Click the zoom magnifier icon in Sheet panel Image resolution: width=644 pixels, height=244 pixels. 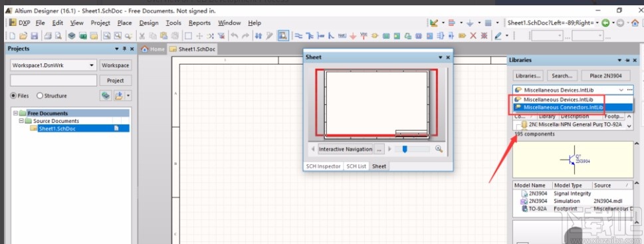(439, 149)
